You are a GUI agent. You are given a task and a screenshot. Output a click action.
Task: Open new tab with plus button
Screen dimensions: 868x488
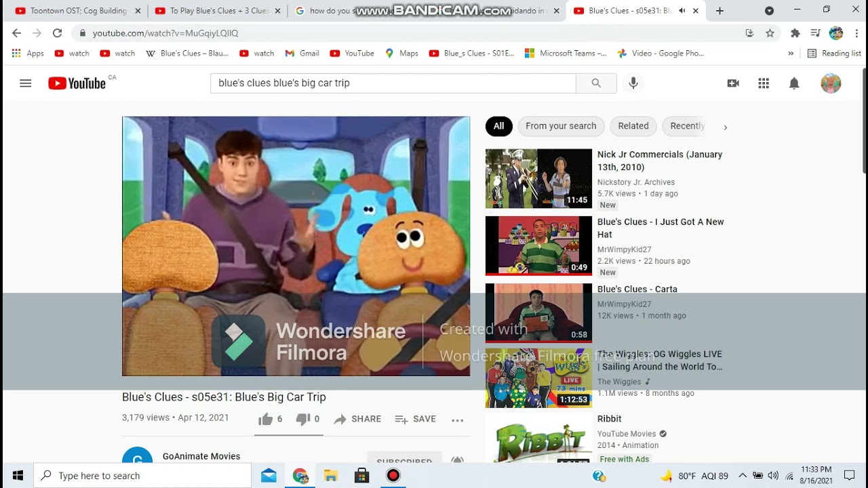(x=719, y=11)
